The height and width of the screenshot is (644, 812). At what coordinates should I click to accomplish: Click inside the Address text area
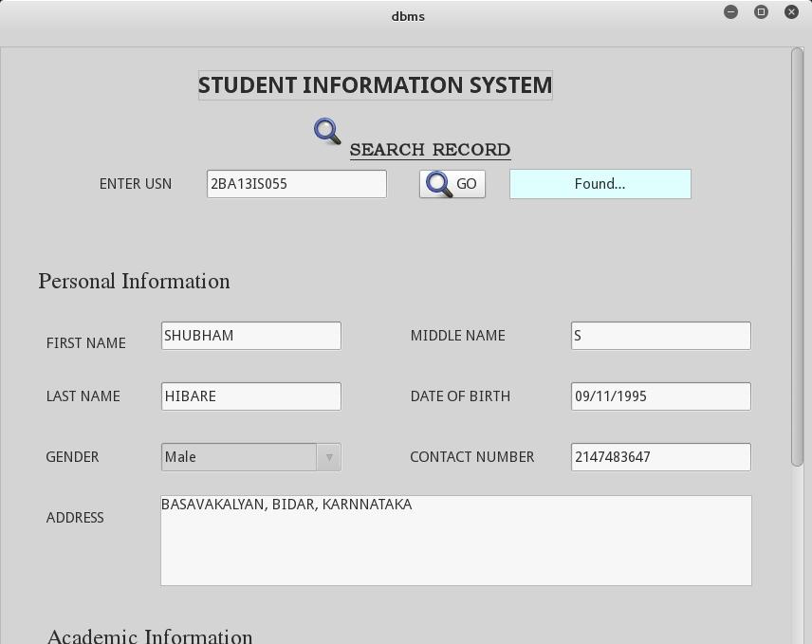point(456,541)
